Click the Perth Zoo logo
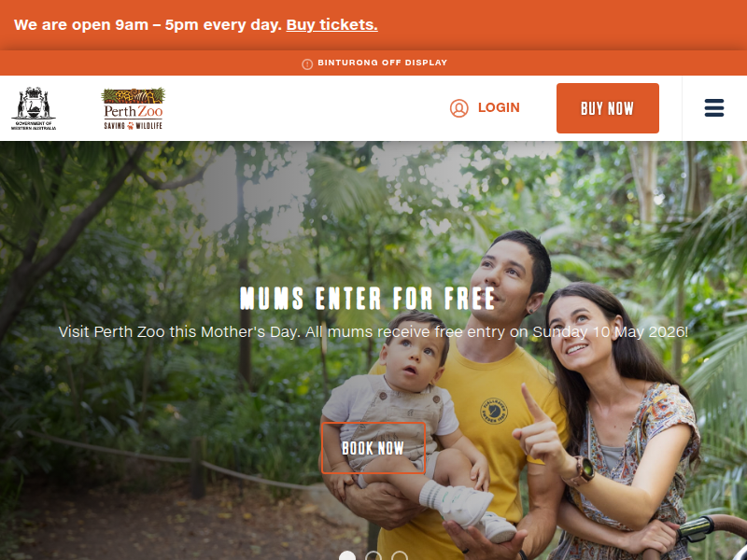This screenshot has width=747, height=560. click(x=134, y=108)
